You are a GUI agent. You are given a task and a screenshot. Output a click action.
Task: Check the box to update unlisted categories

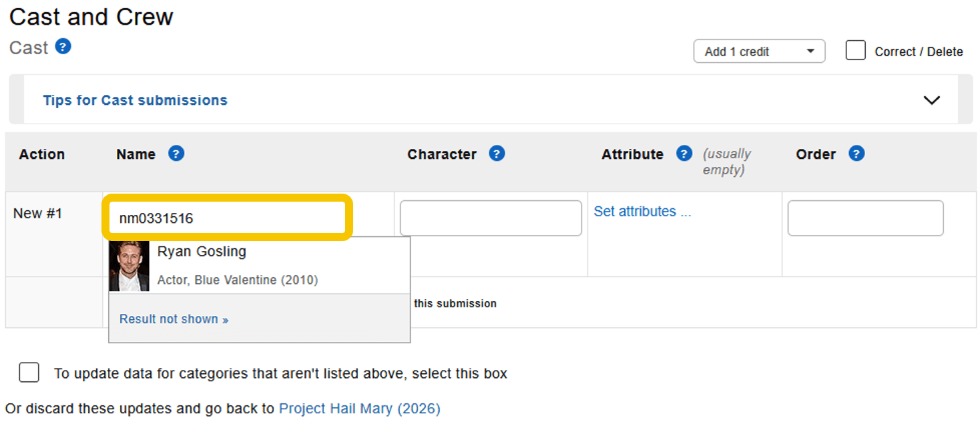[29, 373]
